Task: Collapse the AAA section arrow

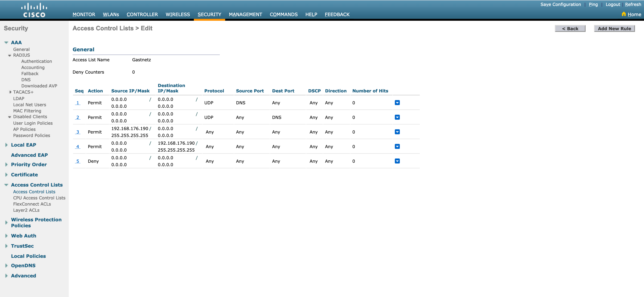Action: coord(6,42)
